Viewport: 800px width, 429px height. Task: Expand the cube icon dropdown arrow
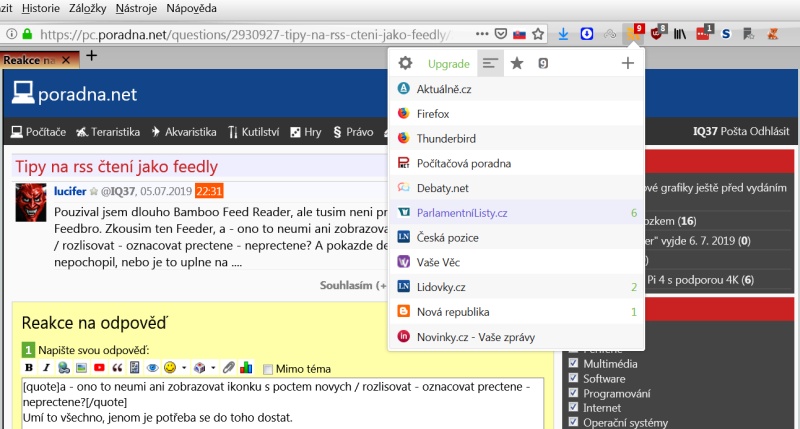213,368
